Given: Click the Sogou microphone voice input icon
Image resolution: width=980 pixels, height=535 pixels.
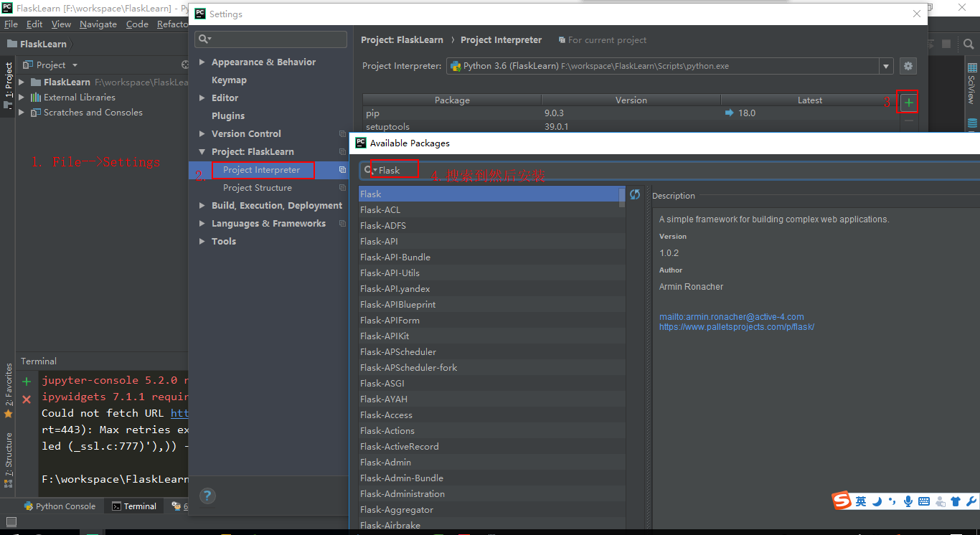Looking at the screenshot, I should (908, 501).
